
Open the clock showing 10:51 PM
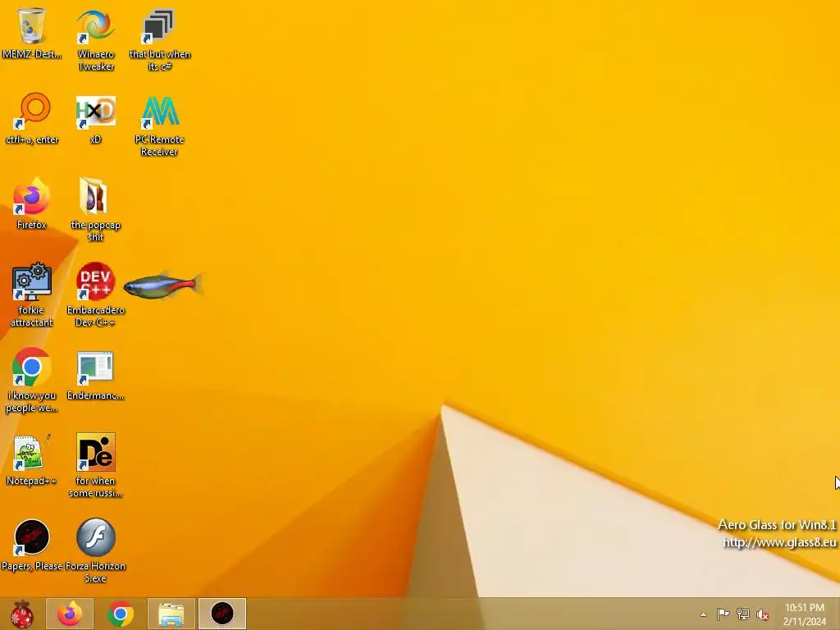(805, 614)
